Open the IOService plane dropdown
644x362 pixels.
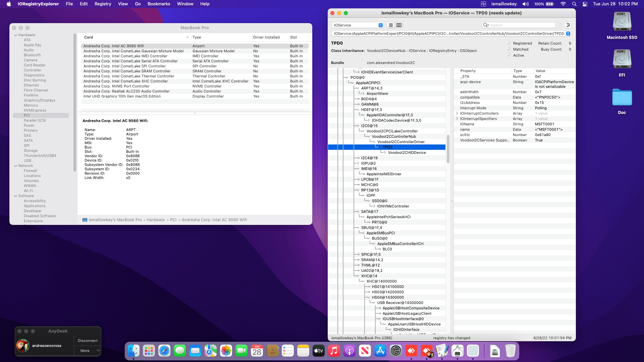click(358, 25)
